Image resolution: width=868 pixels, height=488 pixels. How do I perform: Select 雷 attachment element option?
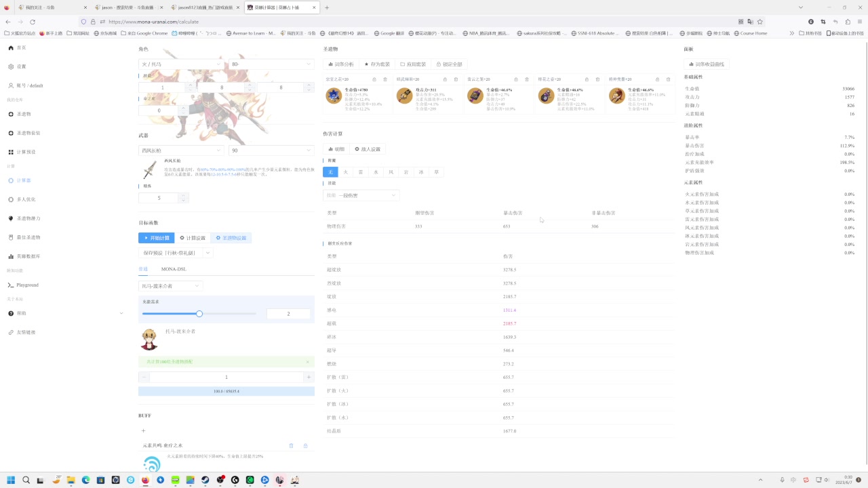click(361, 172)
